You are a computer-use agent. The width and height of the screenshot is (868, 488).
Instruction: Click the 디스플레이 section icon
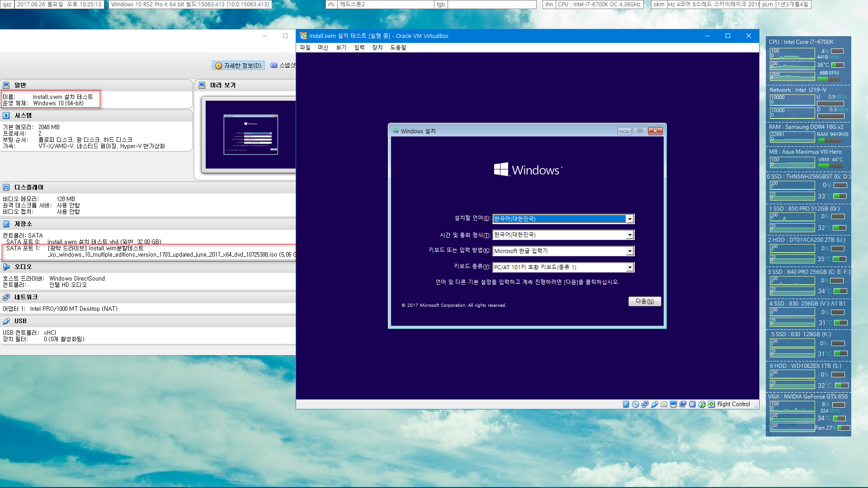click(6, 187)
